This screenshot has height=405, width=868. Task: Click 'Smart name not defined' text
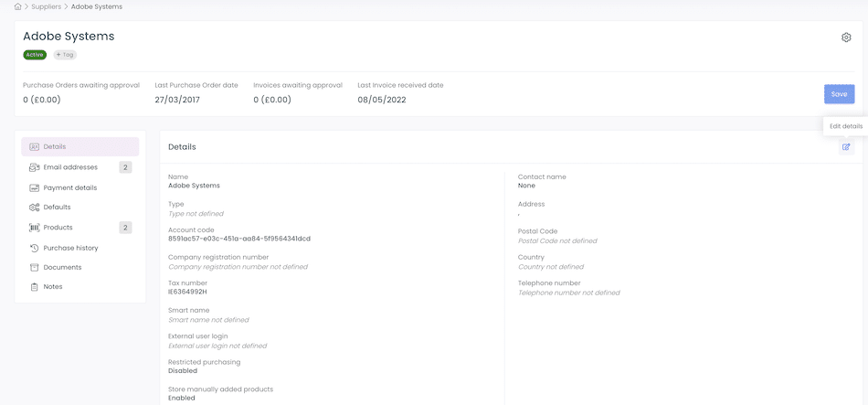pos(208,320)
